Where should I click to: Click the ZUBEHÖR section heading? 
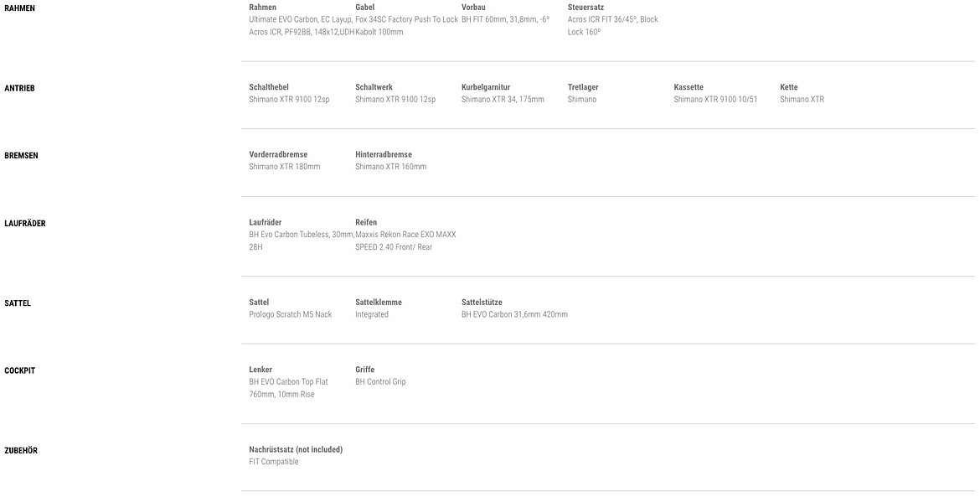pos(21,451)
